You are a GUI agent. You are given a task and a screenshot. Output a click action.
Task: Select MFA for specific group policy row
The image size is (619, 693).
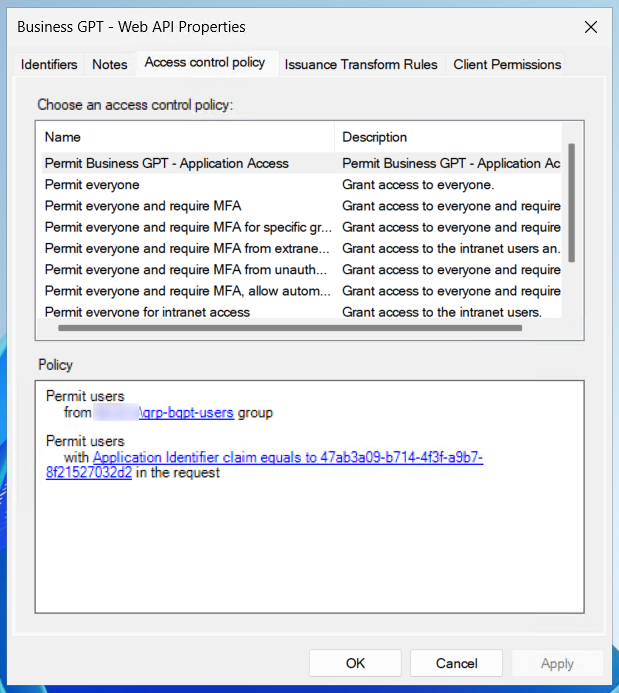301,227
